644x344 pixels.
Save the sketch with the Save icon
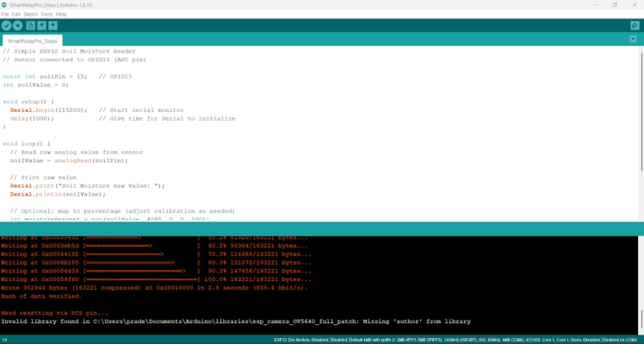(x=53, y=26)
